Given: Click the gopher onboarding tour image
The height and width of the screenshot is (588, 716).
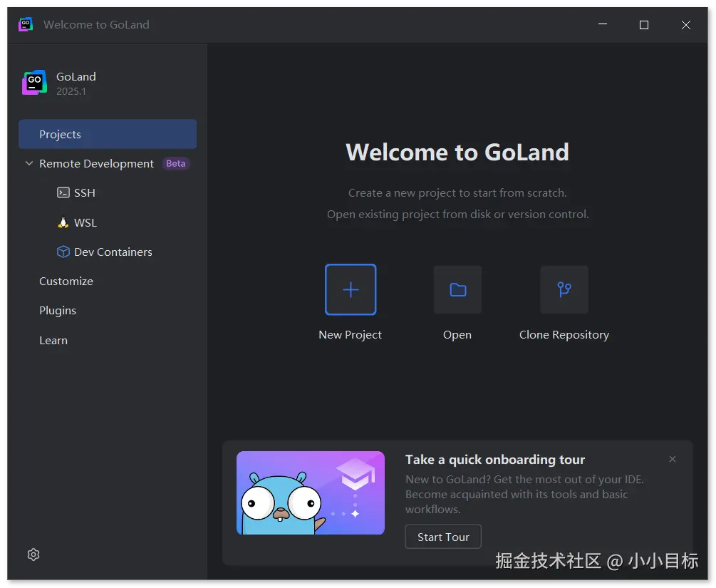Looking at the screenshot, I should pyautogui.click(x=311, y=493).
